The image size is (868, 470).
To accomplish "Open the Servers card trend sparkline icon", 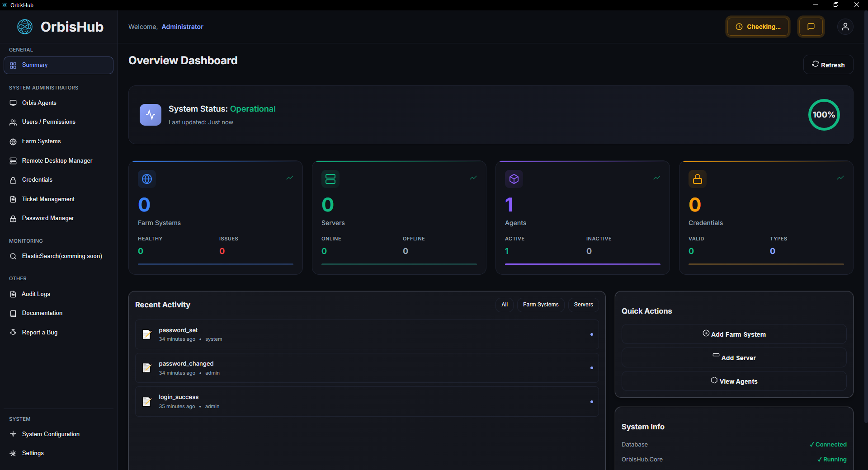I will 473,178.
